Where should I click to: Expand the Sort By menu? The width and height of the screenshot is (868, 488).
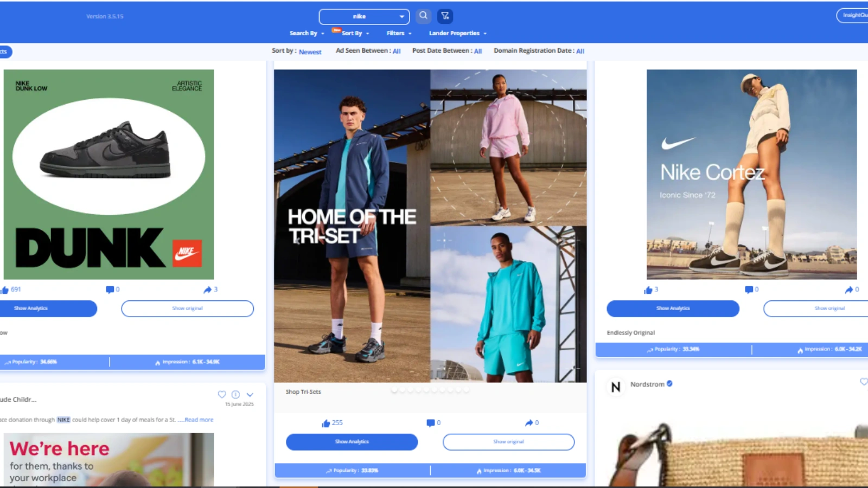[x=355, y=33]
